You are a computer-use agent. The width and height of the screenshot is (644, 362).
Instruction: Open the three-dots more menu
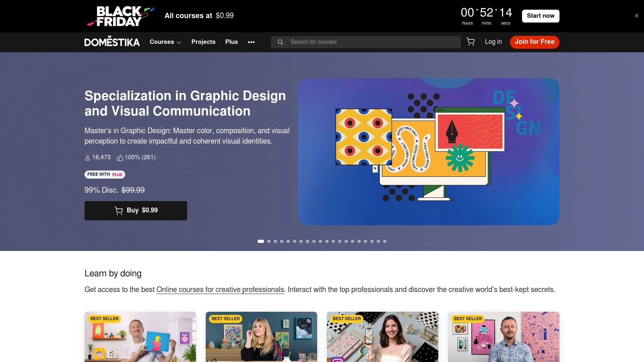point(251,42)
